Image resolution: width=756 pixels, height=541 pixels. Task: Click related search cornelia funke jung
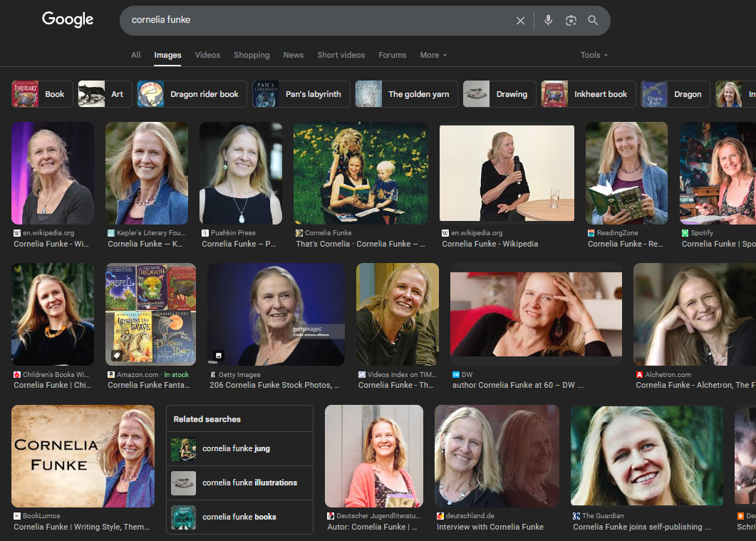point(239,448)
